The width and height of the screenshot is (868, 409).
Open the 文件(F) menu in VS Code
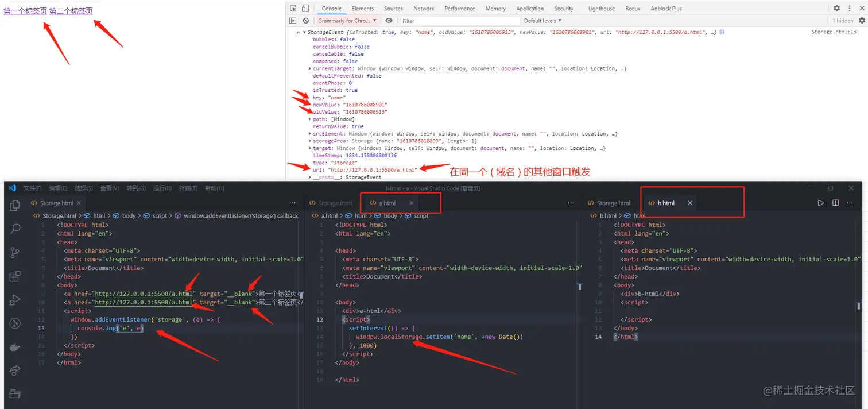click(33, 188)
